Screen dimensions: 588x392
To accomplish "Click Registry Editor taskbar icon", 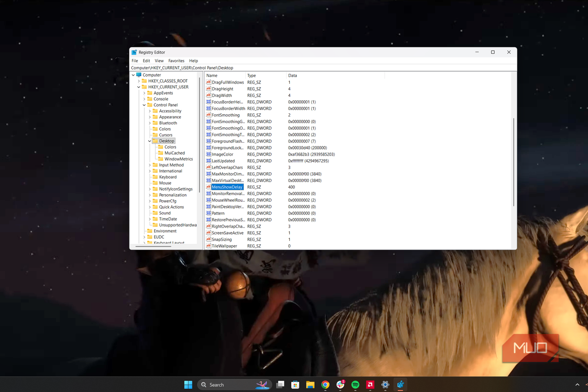I will [x=400, y=385].
